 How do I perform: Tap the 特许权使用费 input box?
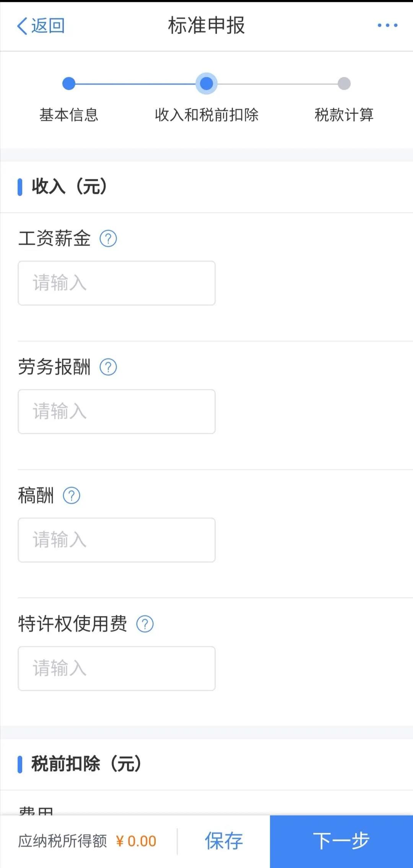(x=117, y=669)
